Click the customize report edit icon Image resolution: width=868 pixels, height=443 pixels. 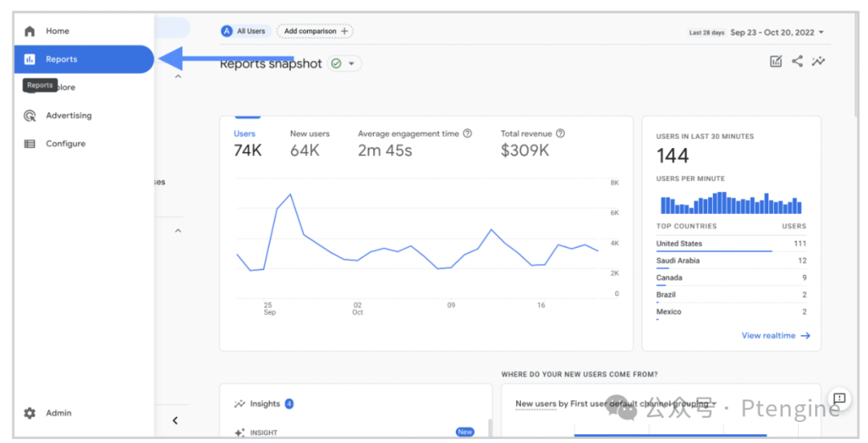(x=776, y=61)
